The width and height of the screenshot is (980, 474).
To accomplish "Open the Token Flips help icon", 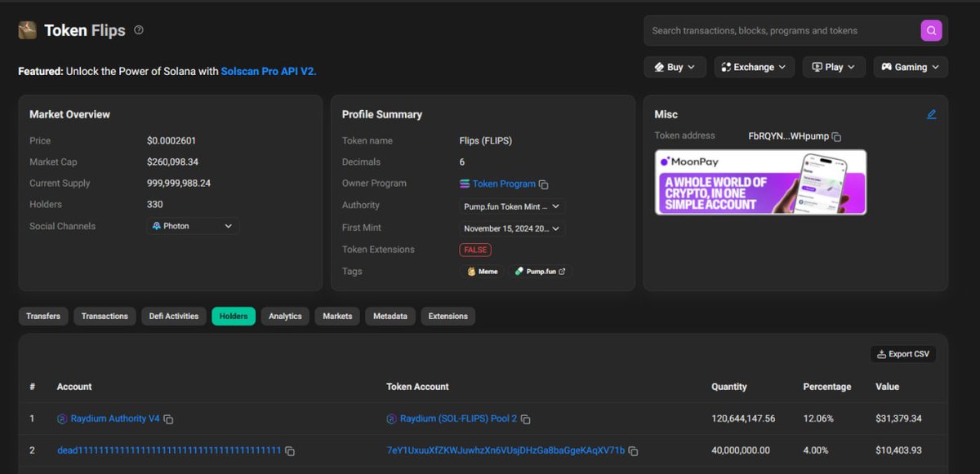I will pyautogui.click(x=139, y=29).
